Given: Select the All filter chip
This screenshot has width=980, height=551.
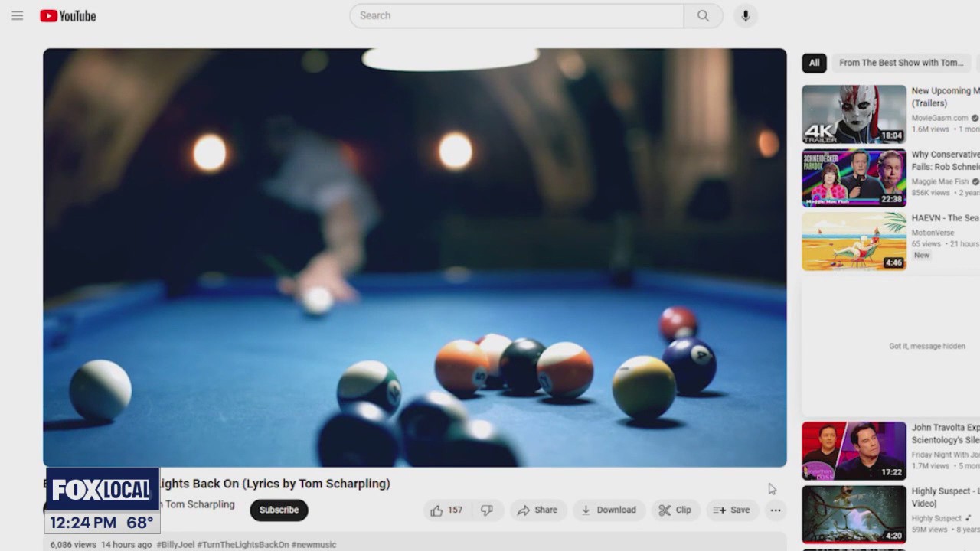Looking at the screenshot, I should [814, 63].
